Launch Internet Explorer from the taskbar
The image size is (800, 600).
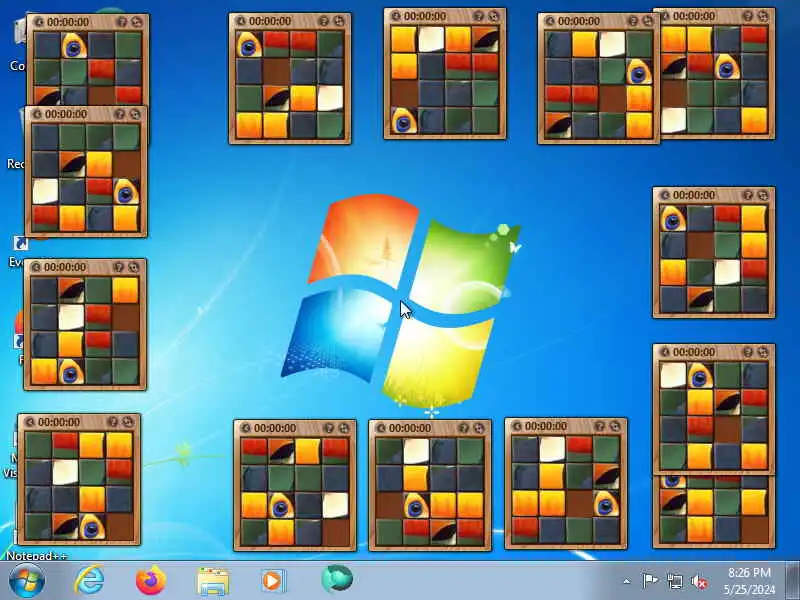(x=89, y=580)
